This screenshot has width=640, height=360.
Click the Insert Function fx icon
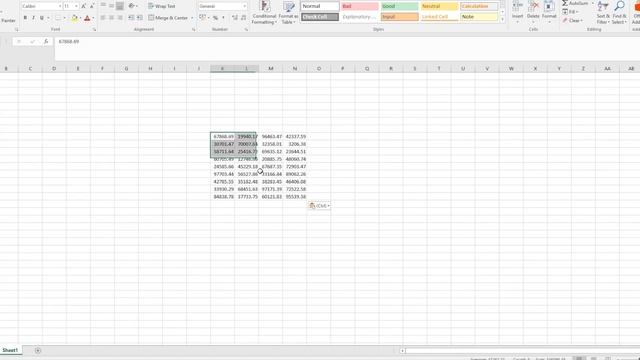coord(46,42)
